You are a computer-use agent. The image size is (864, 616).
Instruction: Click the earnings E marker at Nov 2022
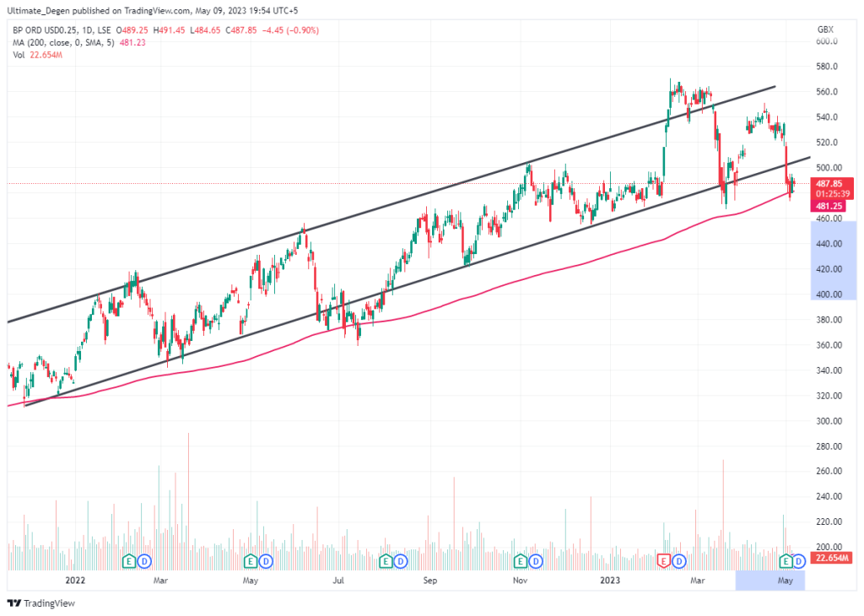tap(520, 561)
